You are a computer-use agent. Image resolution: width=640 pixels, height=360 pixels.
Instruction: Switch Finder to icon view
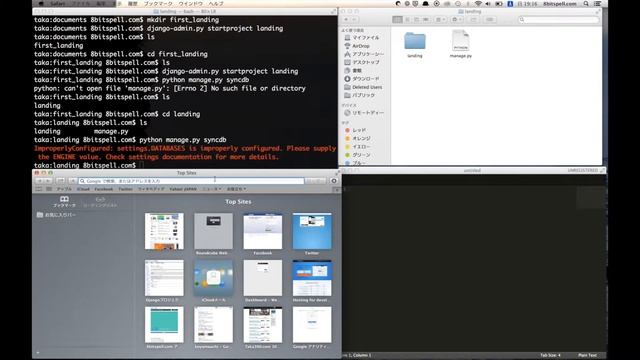(x=397, y=20)
